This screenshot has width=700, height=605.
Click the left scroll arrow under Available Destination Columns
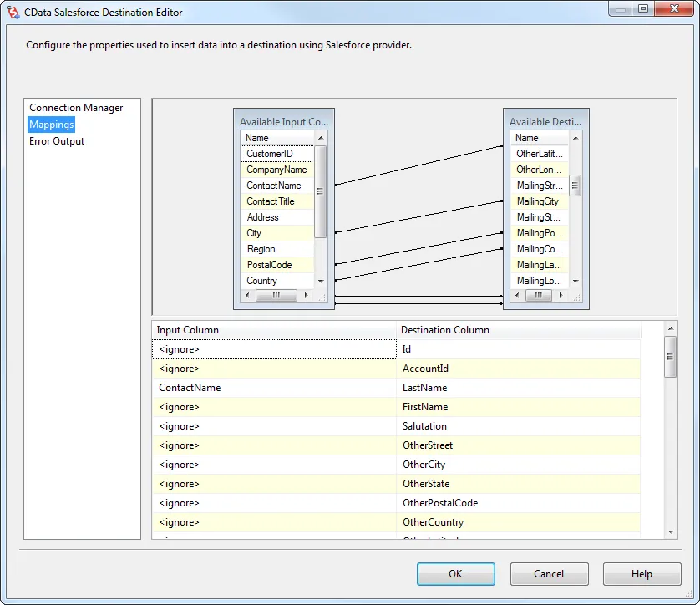tap(516, 296)
